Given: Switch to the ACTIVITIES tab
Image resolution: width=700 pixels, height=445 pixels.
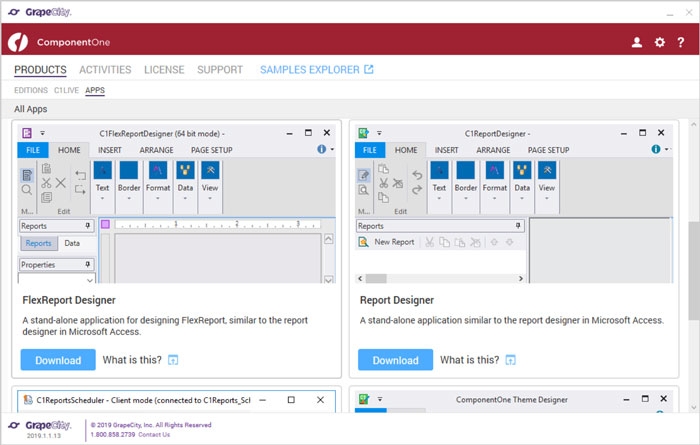Looking at the screenshot, I should click(x=105, y=70).
